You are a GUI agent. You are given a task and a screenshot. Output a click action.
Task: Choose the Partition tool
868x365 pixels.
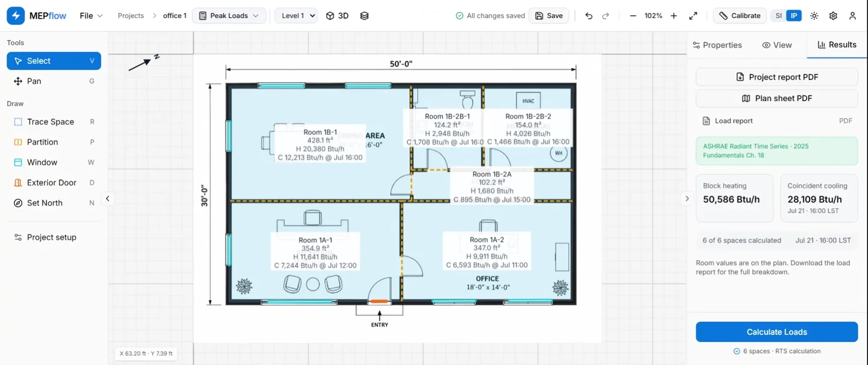(54, 142)
